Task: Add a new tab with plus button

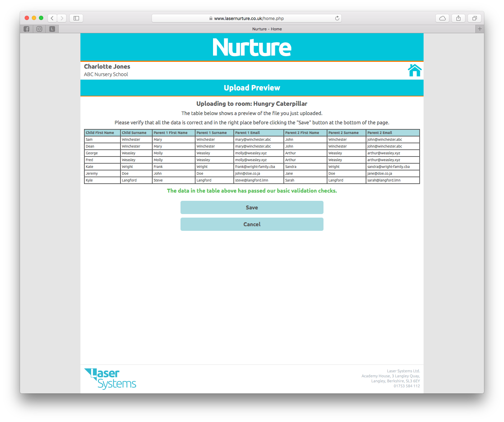Action: (x=480, y=29)
